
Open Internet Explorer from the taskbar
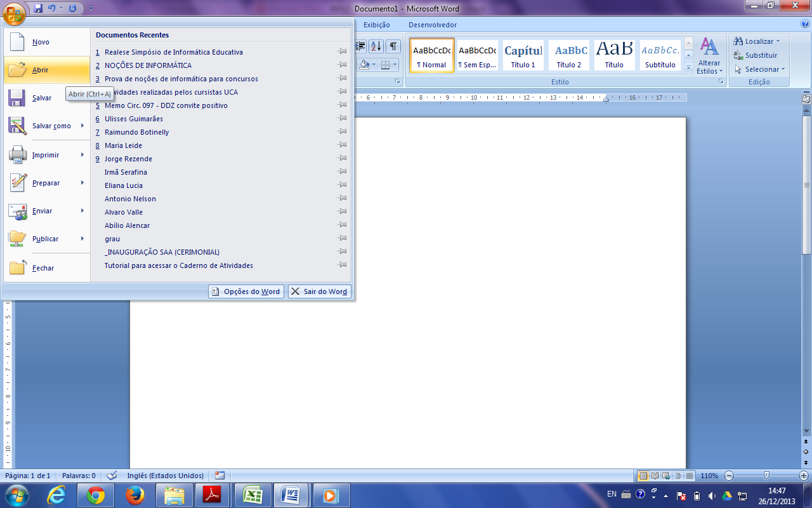pos(56,495)
